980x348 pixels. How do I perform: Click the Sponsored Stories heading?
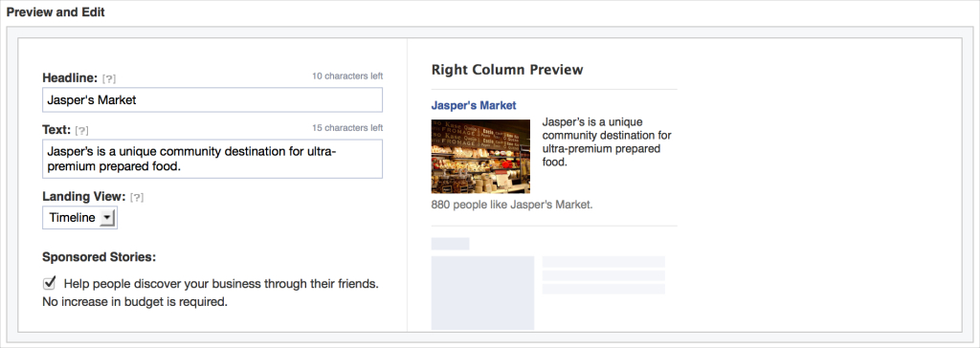pos(99,257)
